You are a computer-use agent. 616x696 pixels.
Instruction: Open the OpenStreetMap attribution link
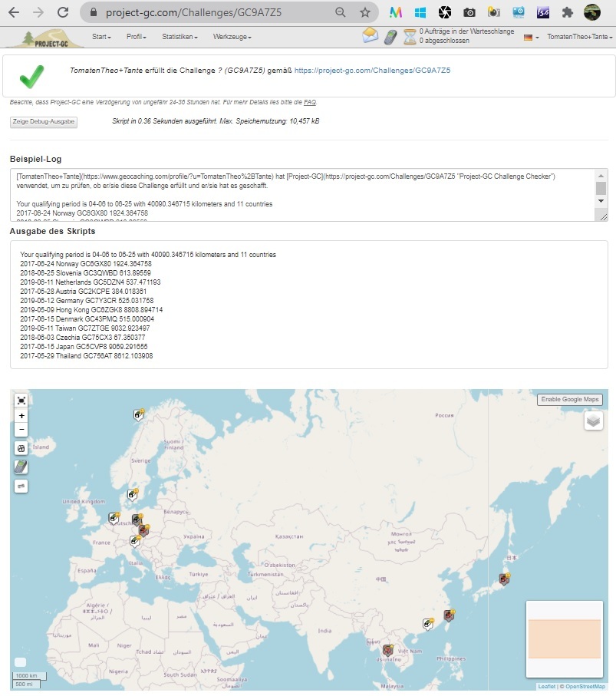point(585,686)
